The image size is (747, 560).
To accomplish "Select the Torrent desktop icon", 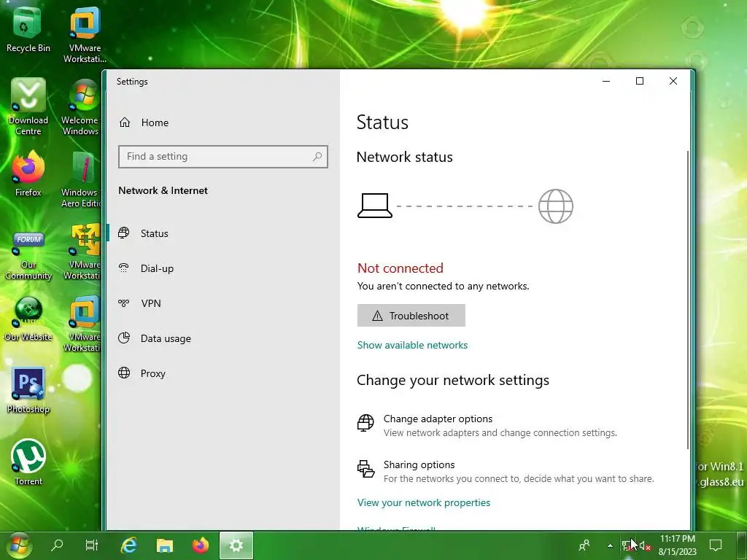I will (x=28, y=462).
